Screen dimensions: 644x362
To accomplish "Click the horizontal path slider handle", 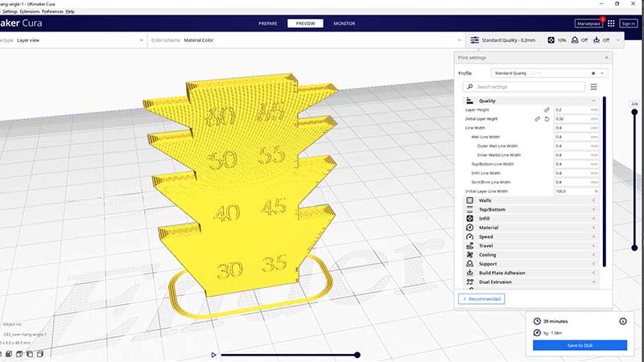I will coord(357,355).
